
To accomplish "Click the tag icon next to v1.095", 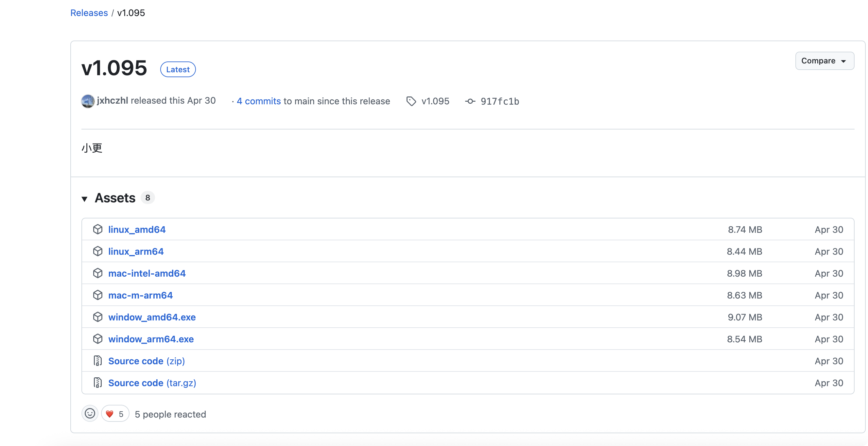I will point(411,101).
